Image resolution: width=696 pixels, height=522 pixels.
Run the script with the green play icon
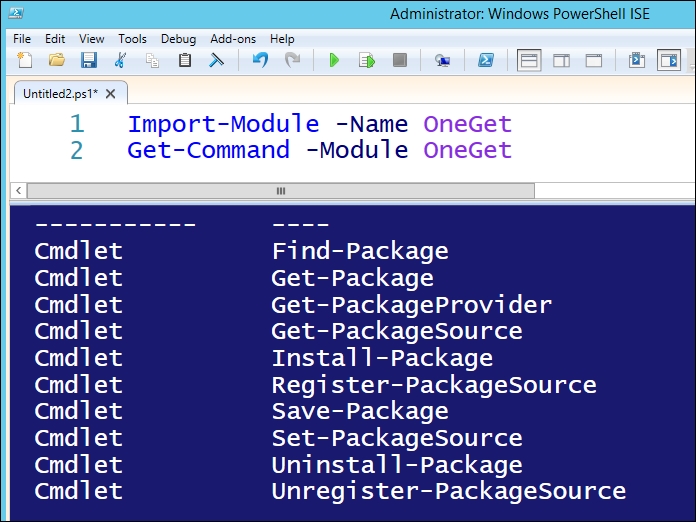(334, 60)
